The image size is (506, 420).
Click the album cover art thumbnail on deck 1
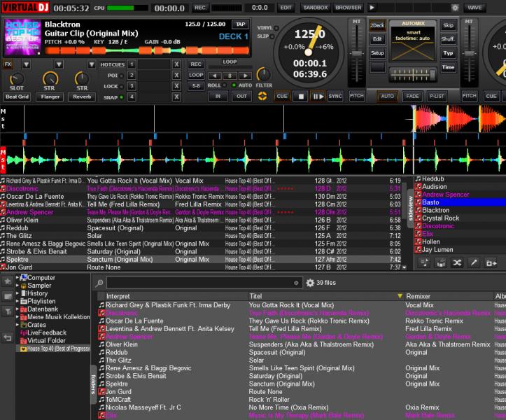click(22, 37)
